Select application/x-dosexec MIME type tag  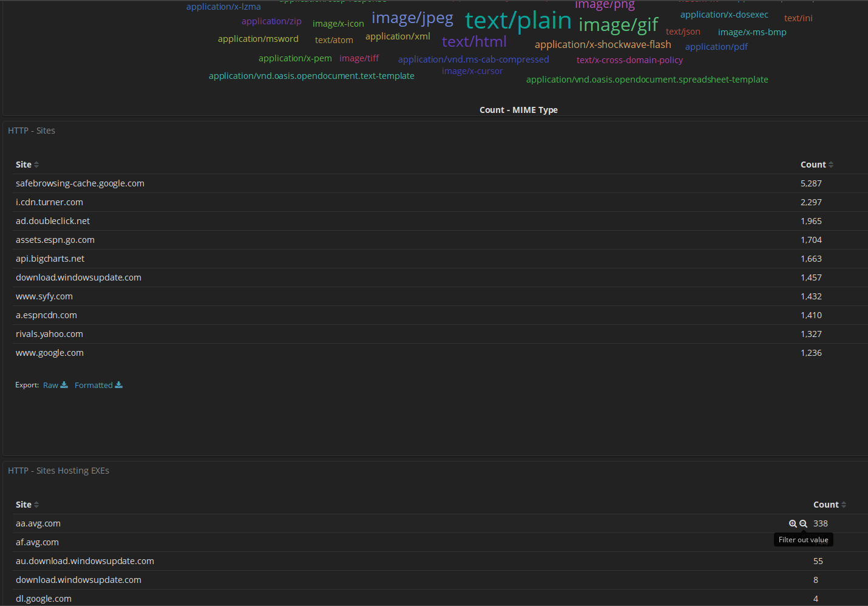(724, 14)
